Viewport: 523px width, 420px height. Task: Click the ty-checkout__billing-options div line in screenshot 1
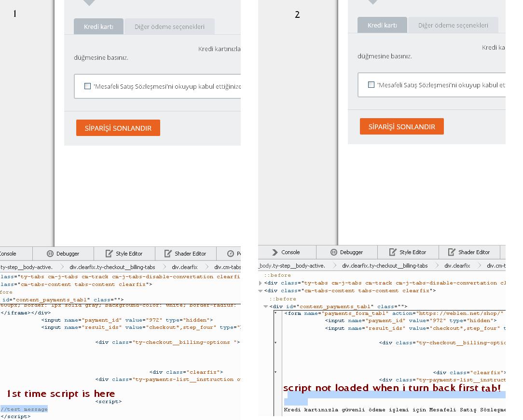(x=167, y=342)
